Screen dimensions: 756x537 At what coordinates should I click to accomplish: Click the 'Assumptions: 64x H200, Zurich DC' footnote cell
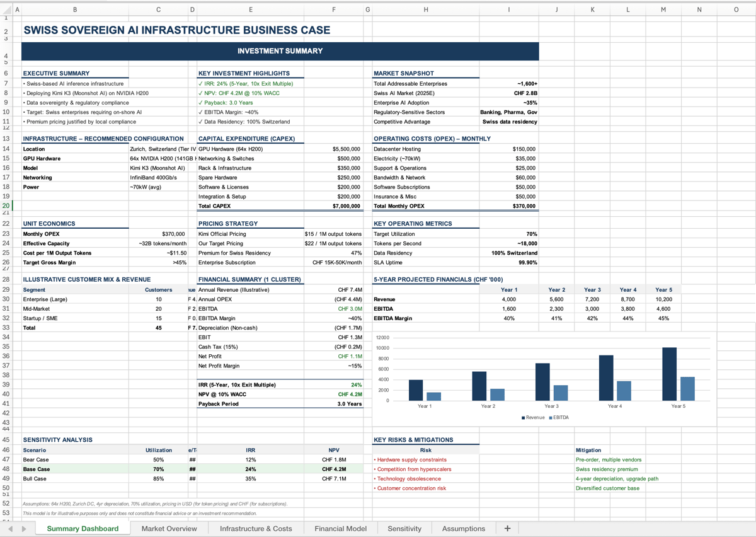155,504
